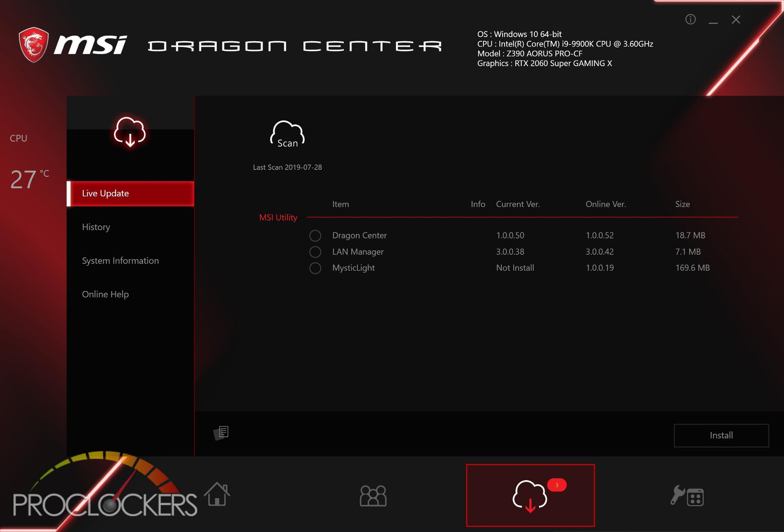
Task: Click the red update count badge
Action: click(557, 485)
